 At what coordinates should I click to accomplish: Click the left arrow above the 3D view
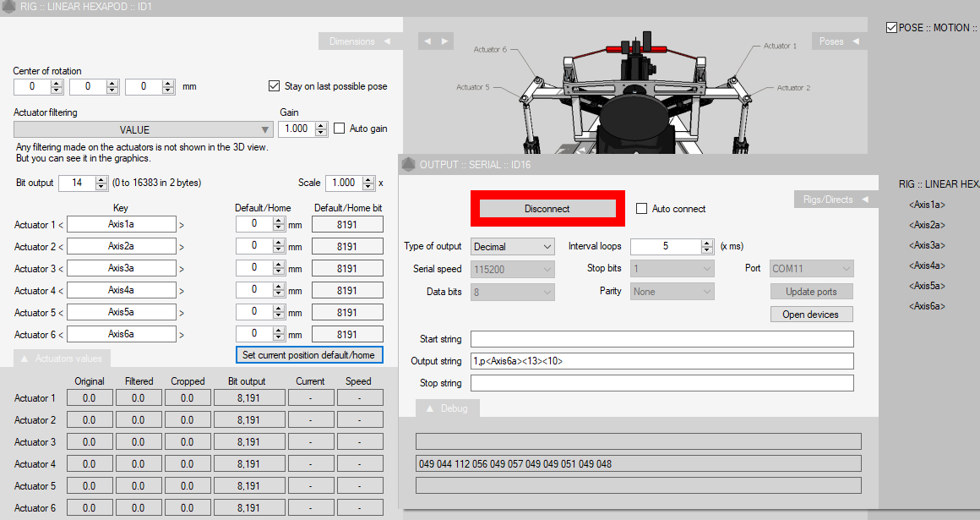(x=427, y=41)
